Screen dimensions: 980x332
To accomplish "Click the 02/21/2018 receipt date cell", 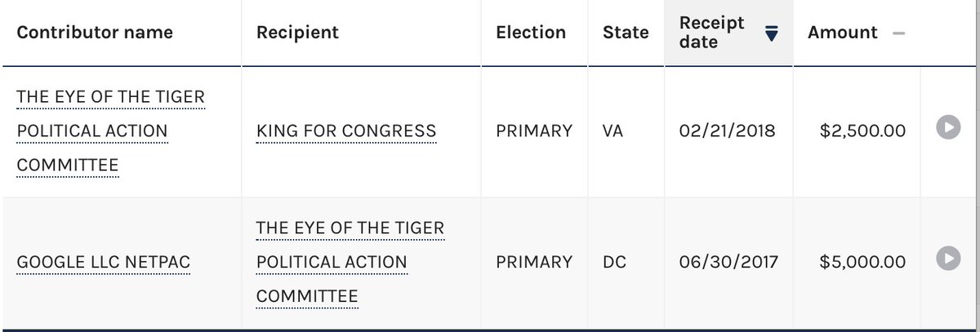I will point(728,131).
